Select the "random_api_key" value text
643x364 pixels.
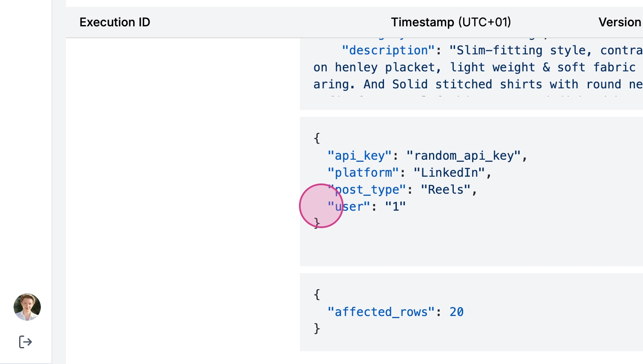coord(464,156)
